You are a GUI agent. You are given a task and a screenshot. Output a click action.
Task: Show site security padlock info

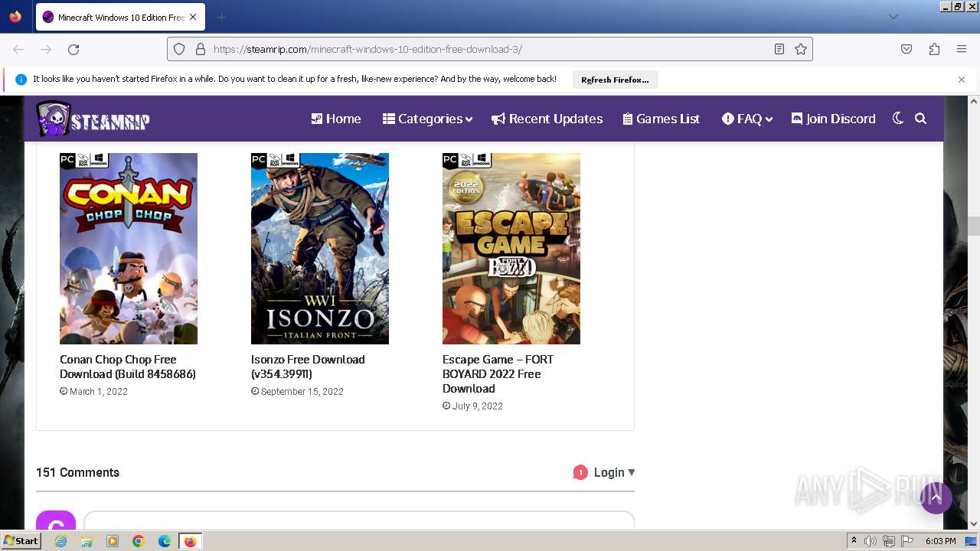(x=201, y=49)
